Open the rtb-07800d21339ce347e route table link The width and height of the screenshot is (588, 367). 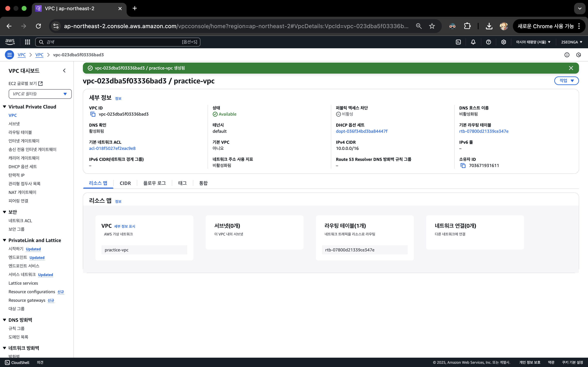tap(483, 131)
